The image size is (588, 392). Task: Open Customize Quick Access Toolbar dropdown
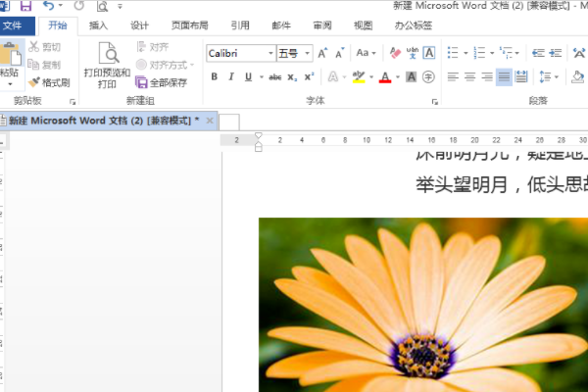[120, 6]
